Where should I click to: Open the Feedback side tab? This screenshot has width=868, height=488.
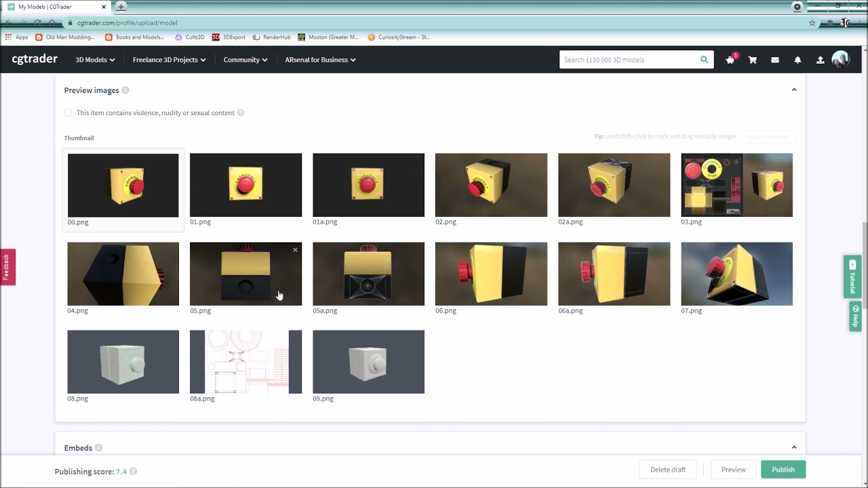pos(7,267)
